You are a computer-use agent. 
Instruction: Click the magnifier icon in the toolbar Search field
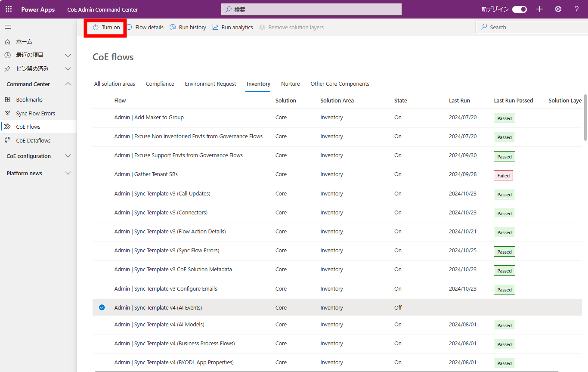click(x=485, y=27)
